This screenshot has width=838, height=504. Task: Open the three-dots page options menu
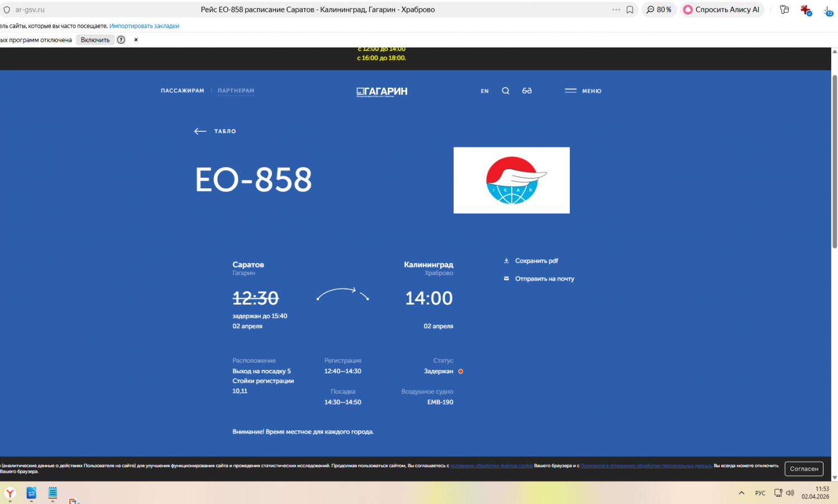616,9
